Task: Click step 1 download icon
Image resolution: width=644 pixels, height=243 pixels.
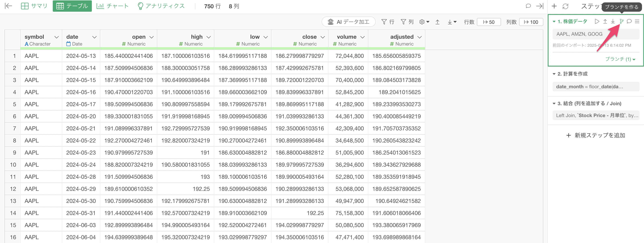Action: (613, 21)
